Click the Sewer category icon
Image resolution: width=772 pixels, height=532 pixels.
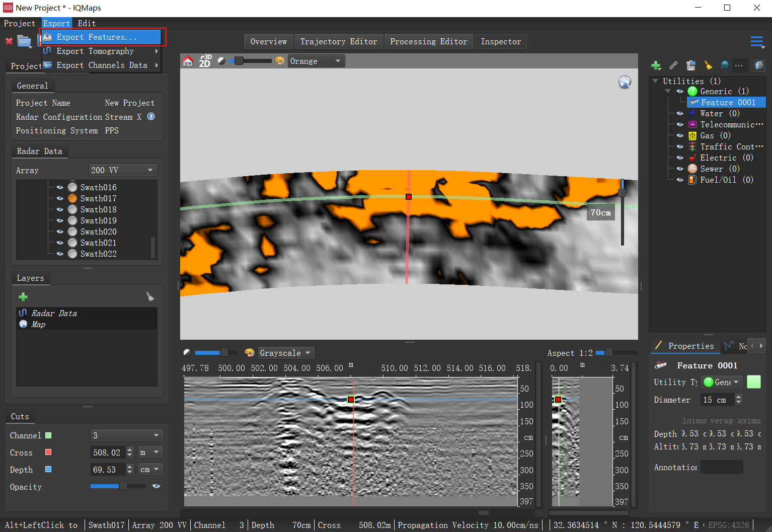click(692, 169)
